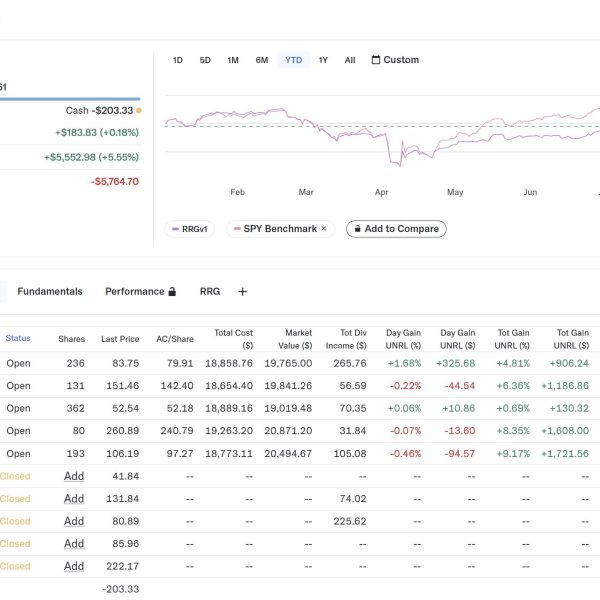Toggle the SPY Benchmark legend chip
The image size is (600, 600).
[274, 229]
